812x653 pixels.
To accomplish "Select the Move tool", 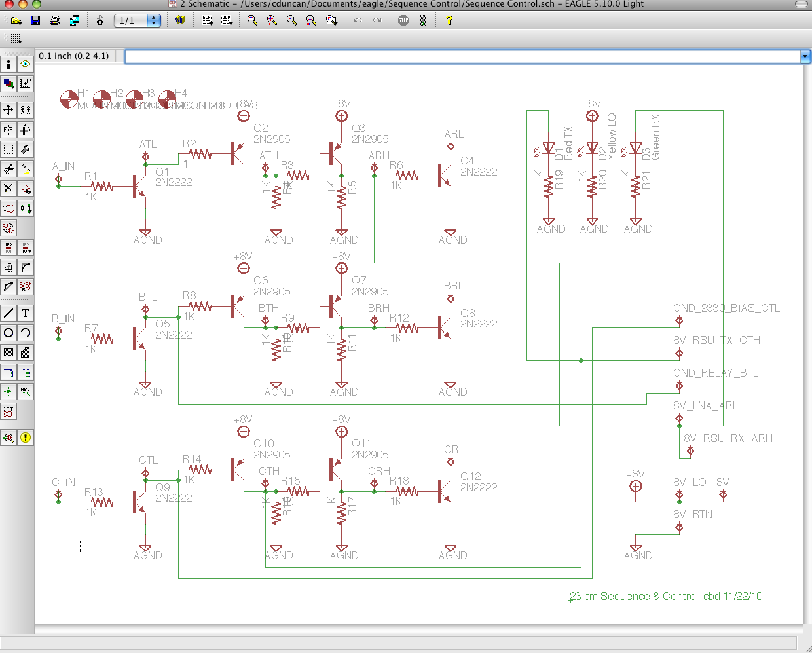I will [x=9, y=110].
